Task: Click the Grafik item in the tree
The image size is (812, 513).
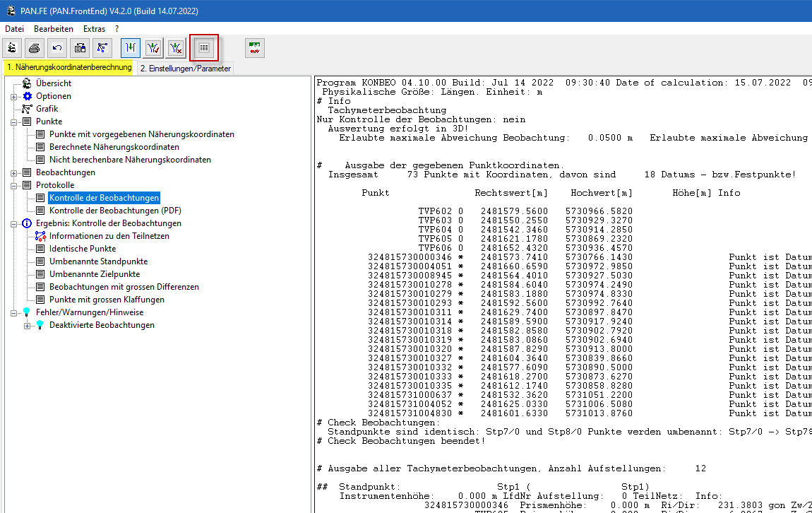Action: (47, 109)
